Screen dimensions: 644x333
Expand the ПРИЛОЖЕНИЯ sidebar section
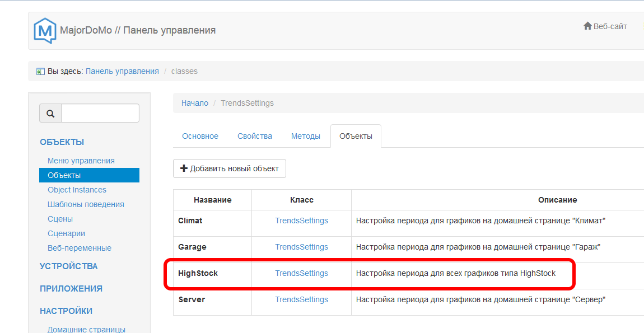71,289
